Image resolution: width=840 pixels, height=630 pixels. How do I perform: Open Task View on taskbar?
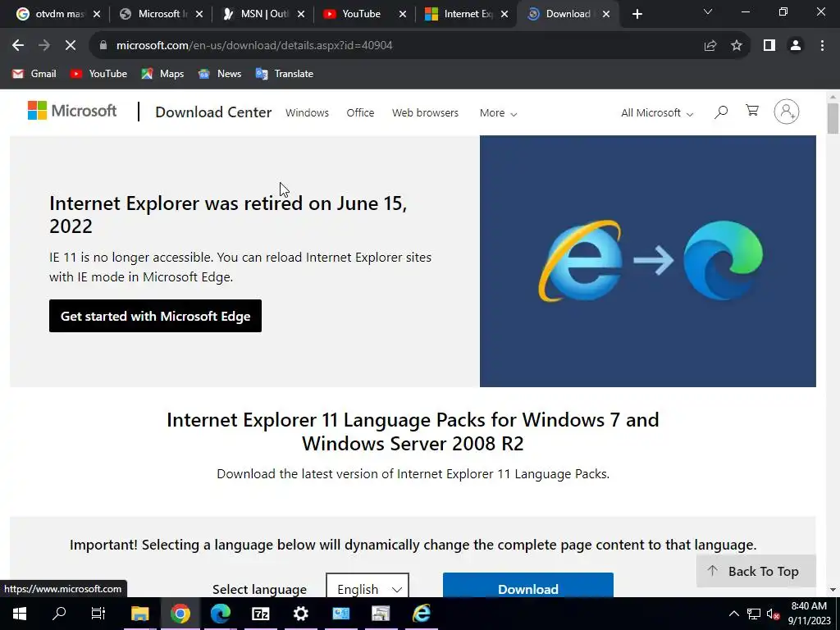click(x=98, y=614)
